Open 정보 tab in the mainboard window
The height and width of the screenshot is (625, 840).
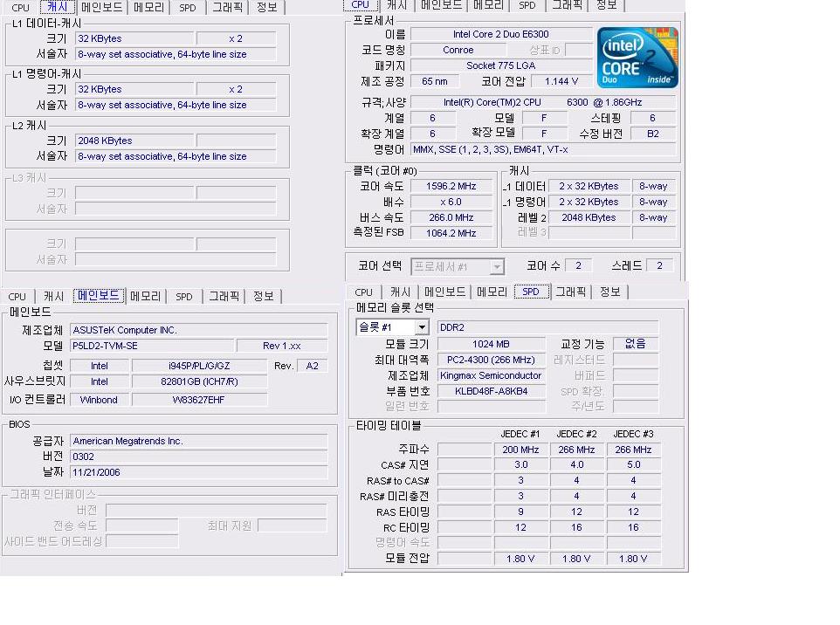(x=263, y=296)
